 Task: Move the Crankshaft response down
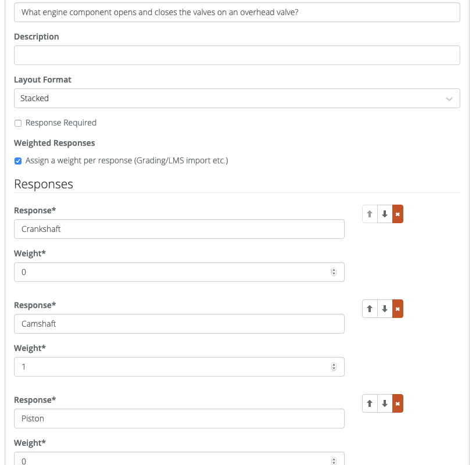click(384, 213)
